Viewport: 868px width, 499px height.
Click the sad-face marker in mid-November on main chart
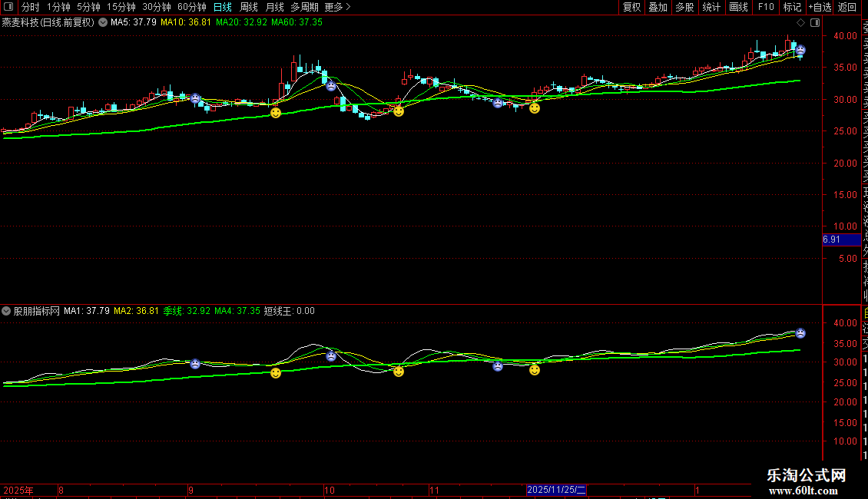point(498,102)
